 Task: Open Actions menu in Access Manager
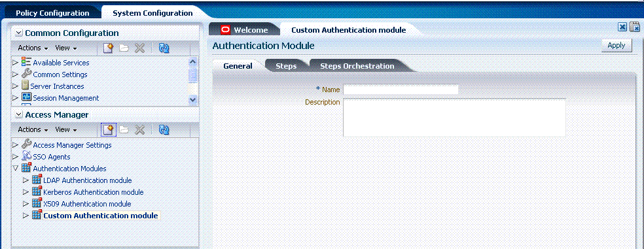tap(33, 129)
